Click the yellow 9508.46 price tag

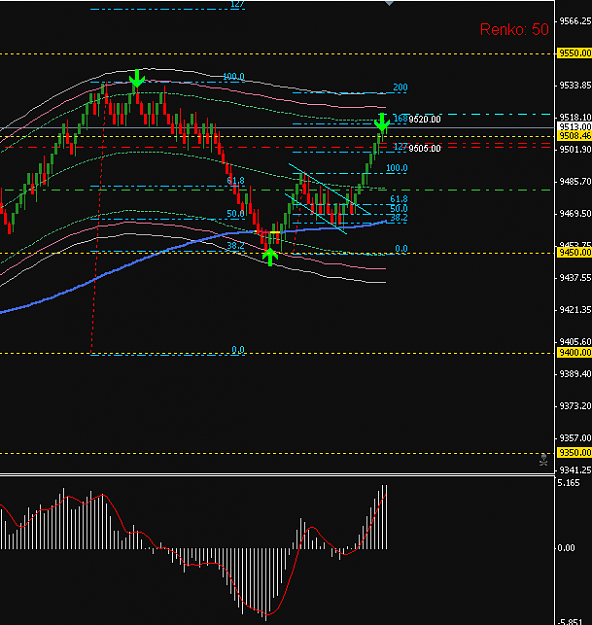574,136
